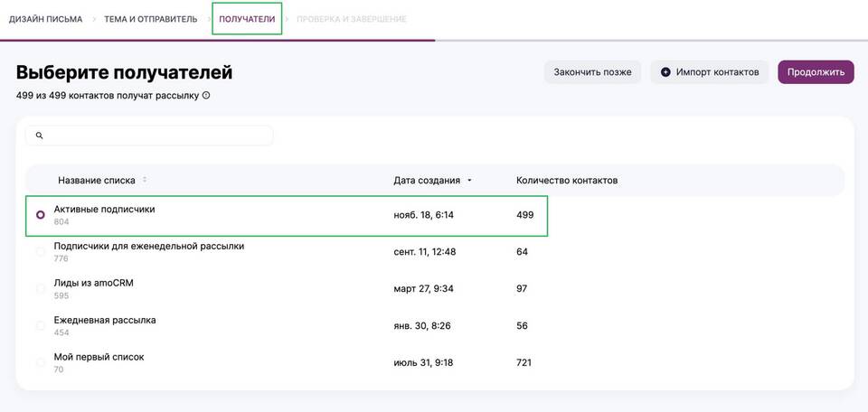
Task: Choose the Лиды из amoCRM list radio
Action: pos(41,289)
